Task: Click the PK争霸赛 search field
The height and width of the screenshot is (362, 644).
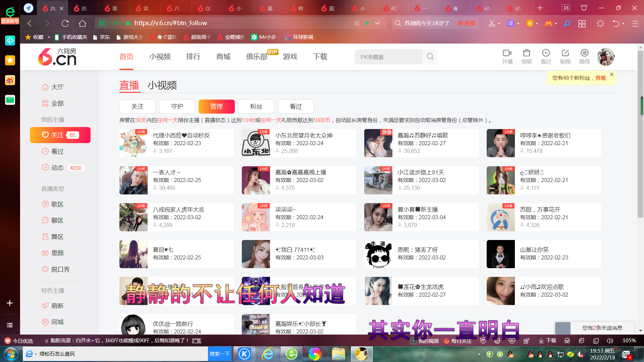Action: (388, 57)
